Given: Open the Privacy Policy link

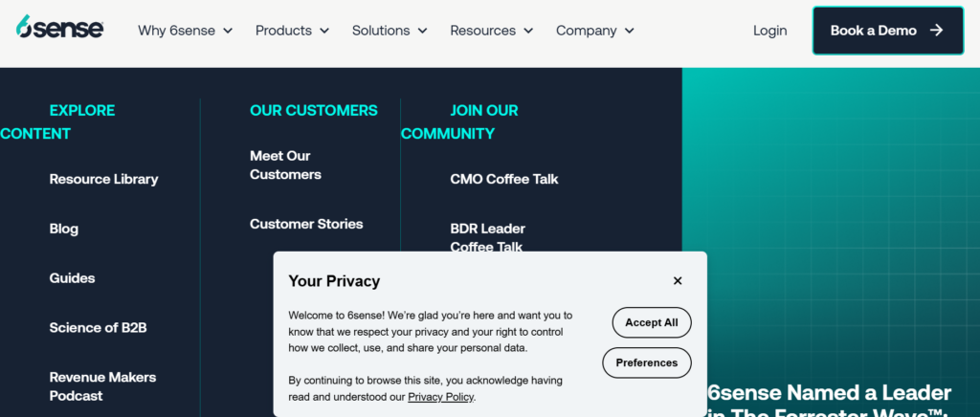Looking at the screenshot, I should tap(440, 397).
